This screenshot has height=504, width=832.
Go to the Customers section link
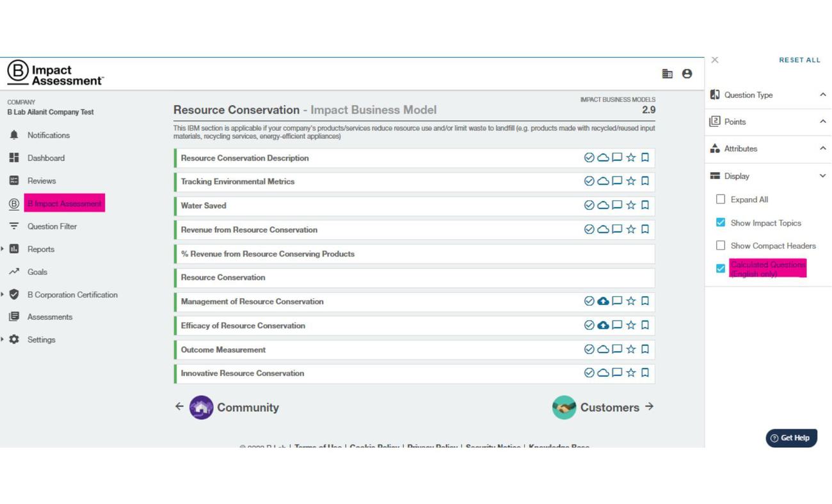pyautogui.click(x=609, y=407)
